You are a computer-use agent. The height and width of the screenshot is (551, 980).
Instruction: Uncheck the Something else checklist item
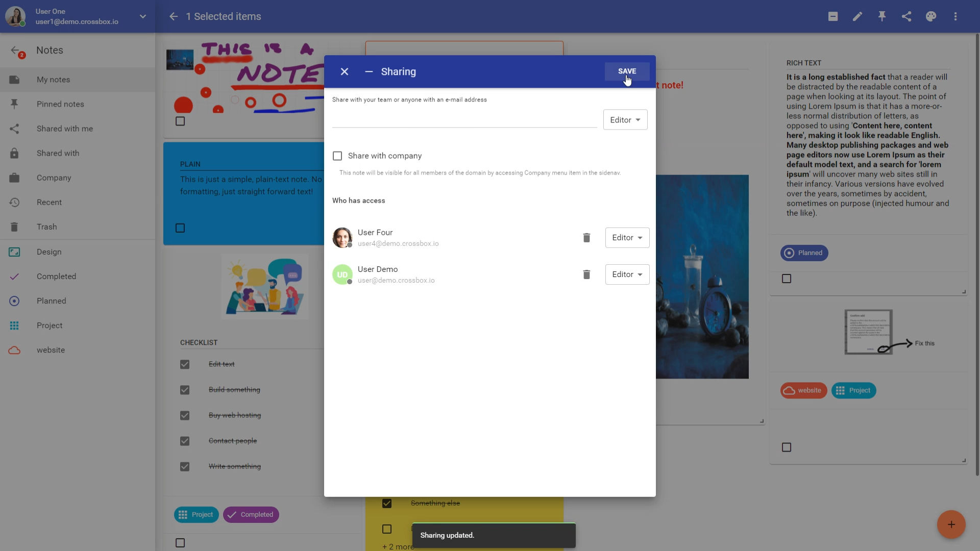(x=387, y=504)
